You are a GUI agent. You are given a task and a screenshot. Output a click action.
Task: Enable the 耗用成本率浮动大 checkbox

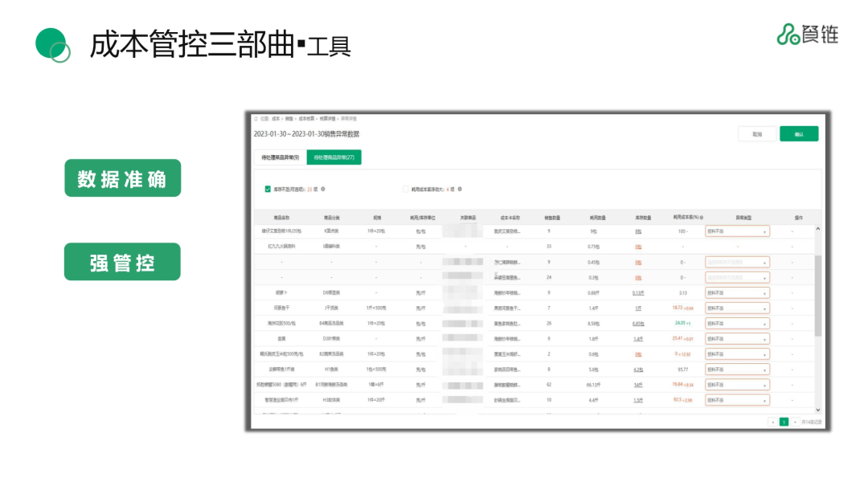[x=406, y=190]
